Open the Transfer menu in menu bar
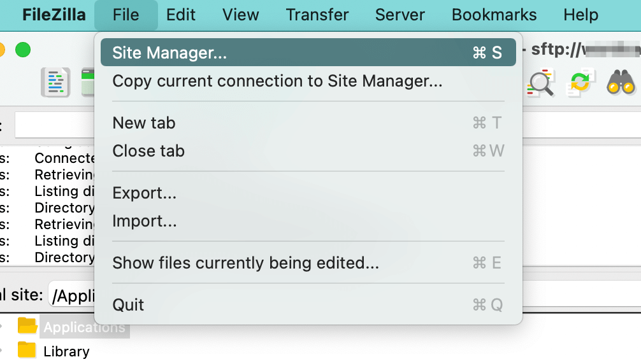The height and width of the screenshot is (364, 641). pos(317,15)
